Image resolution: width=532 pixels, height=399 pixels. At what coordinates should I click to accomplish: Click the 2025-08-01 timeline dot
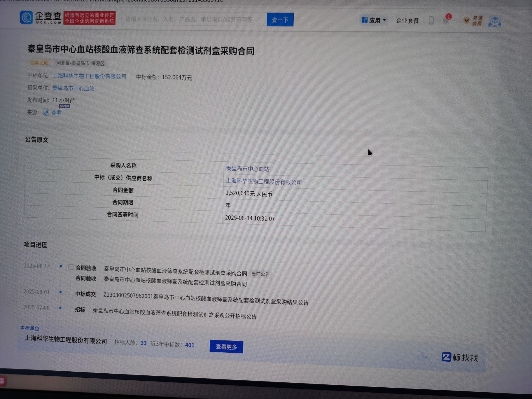pos(60,292)
